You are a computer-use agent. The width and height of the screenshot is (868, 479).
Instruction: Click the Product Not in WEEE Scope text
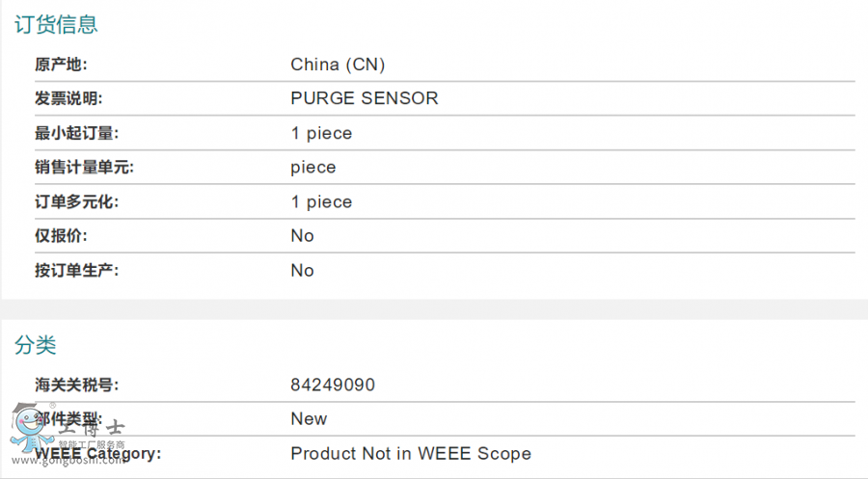pyautogui.click(x=411, y=454)
